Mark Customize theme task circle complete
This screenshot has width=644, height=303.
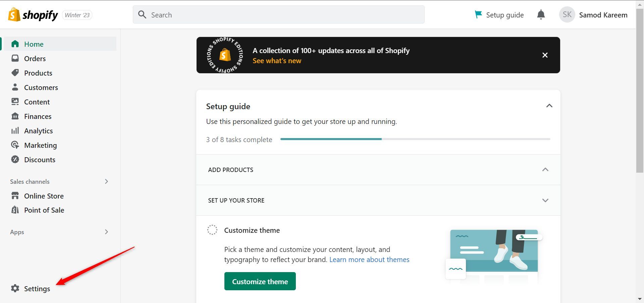tap(212, 230)
